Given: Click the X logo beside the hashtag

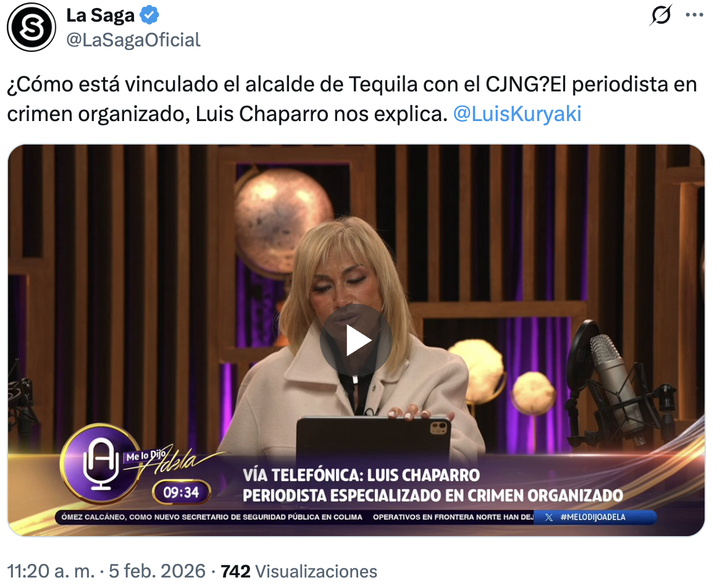Looking at the screenshot, I should coord(549,517).
